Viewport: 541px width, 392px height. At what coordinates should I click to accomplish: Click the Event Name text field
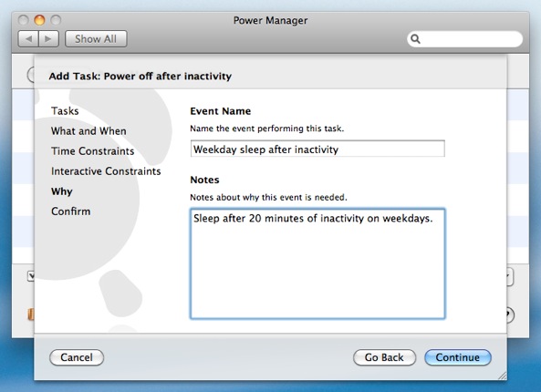tap(317, 149)
